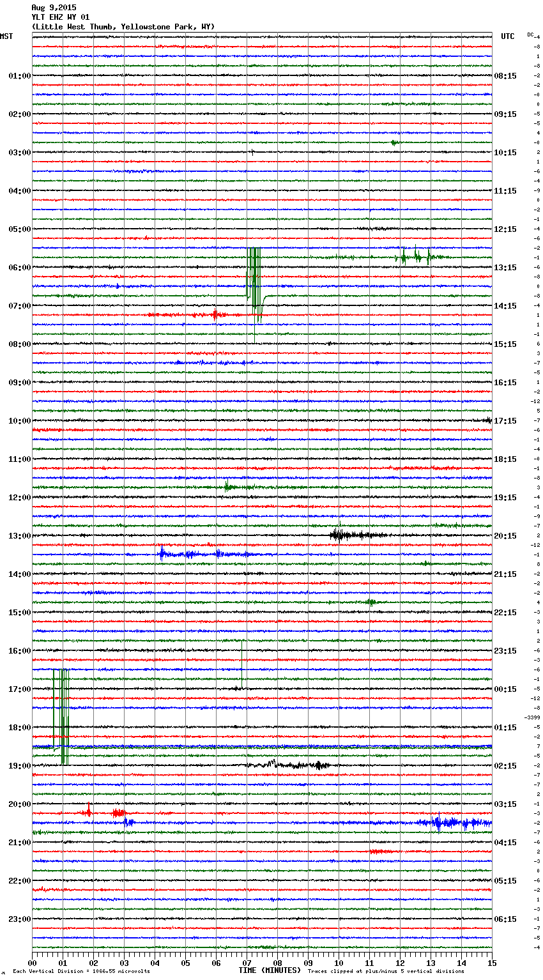This screenshot has height=980, width=543.
Task: Click the date header 'Aug 9,2015'
Action: 54,8
